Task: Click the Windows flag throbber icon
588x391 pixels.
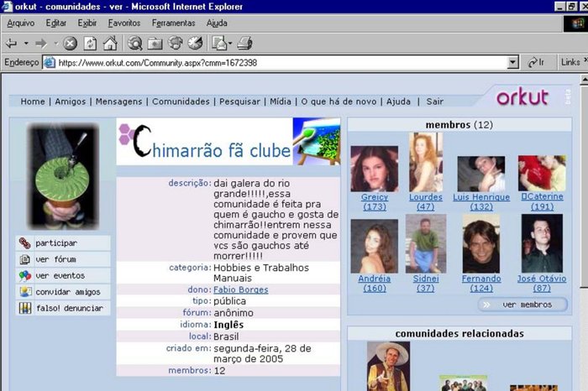Action: [x=577, y=23]
